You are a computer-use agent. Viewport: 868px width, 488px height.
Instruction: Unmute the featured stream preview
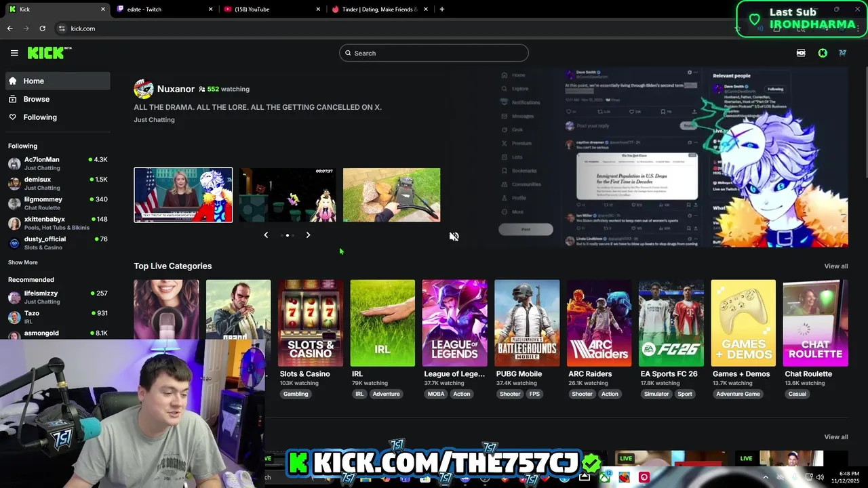454,237
